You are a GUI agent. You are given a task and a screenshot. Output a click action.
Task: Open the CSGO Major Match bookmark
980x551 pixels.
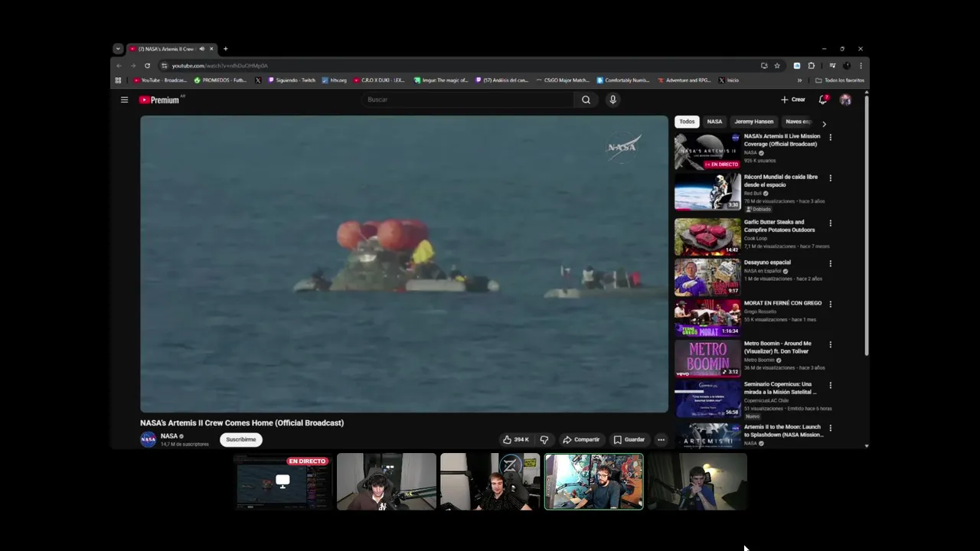(x=563, y=80)
